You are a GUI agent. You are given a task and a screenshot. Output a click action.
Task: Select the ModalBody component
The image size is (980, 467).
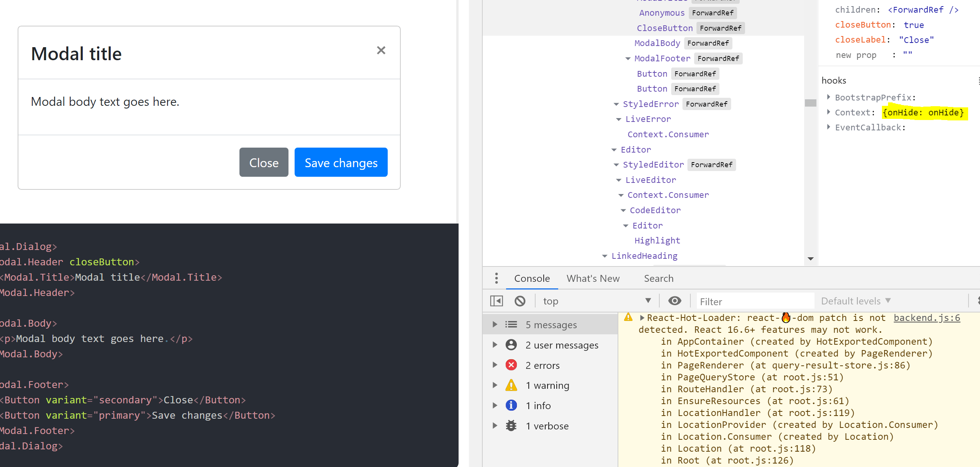(657, 43)
